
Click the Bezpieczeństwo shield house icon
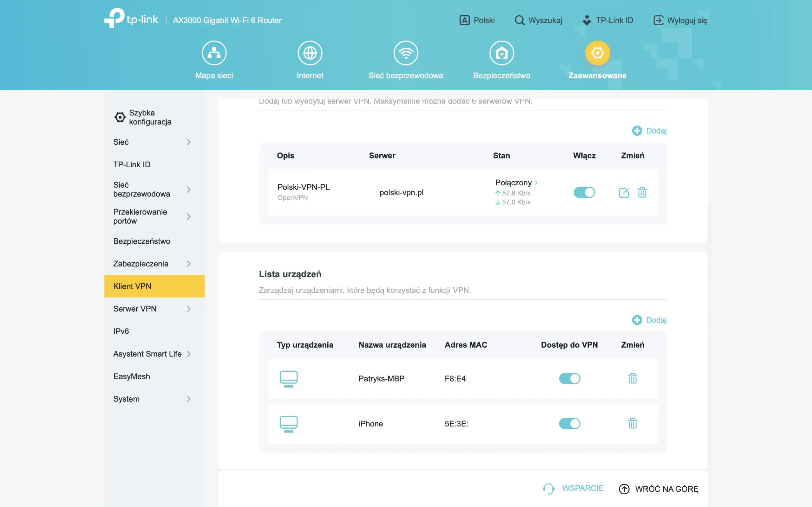501,53
